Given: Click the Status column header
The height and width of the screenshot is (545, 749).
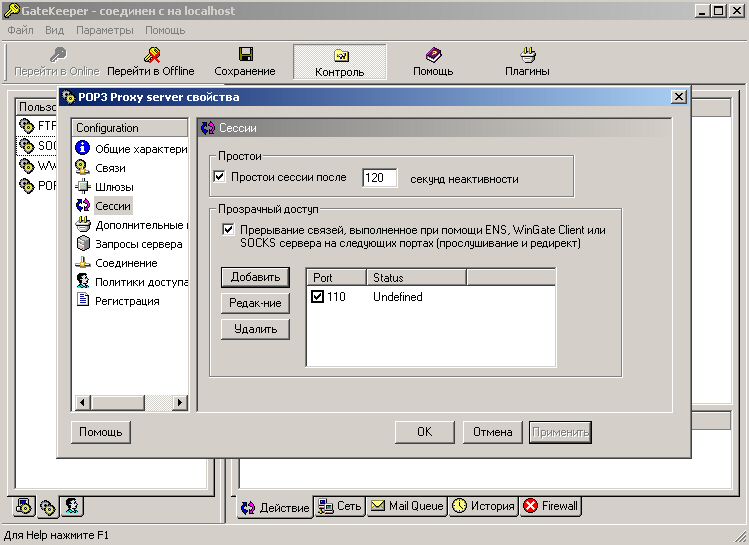Looking at the screenshot, I should 416,277.
